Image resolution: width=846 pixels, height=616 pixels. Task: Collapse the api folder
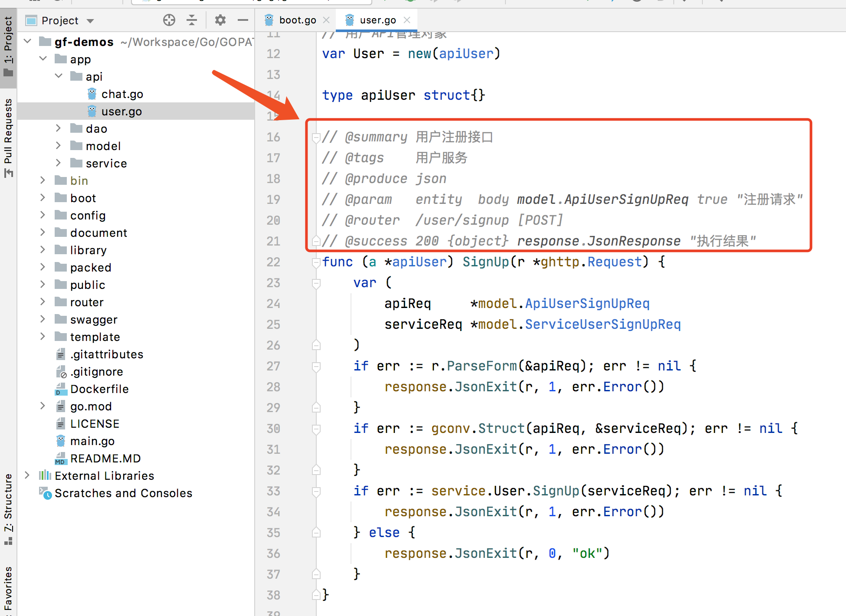click(x=59, y=76)
